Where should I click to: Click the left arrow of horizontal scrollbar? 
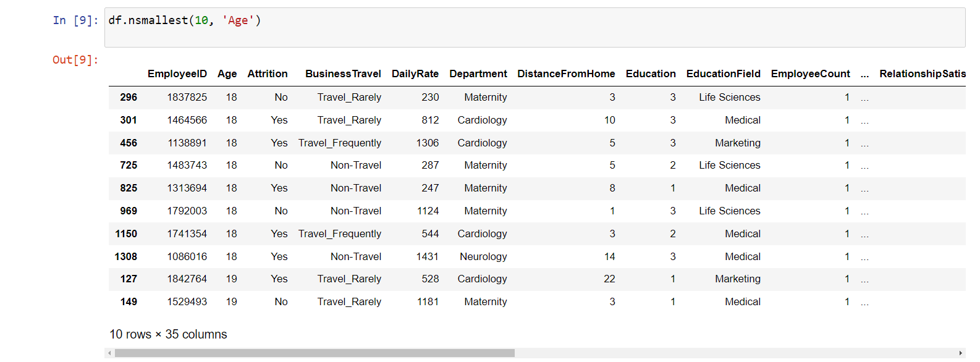pos(109,353)
